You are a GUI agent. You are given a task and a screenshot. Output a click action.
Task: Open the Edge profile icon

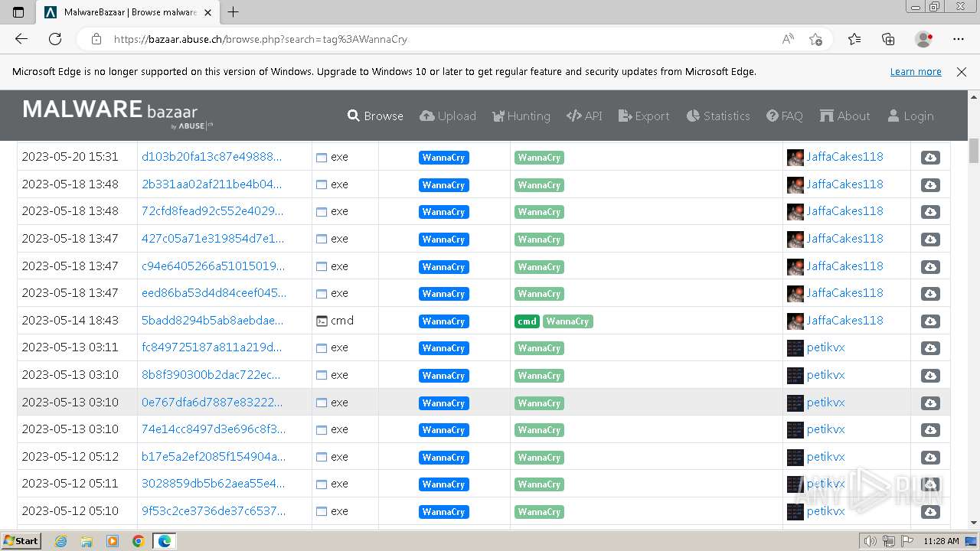(x=923, y=39)
